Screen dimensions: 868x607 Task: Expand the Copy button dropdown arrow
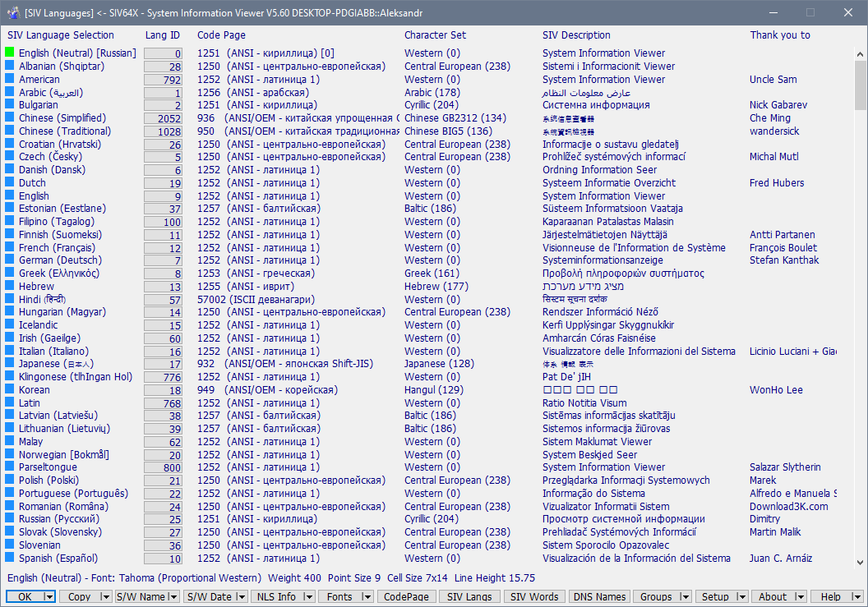point(104,596)
